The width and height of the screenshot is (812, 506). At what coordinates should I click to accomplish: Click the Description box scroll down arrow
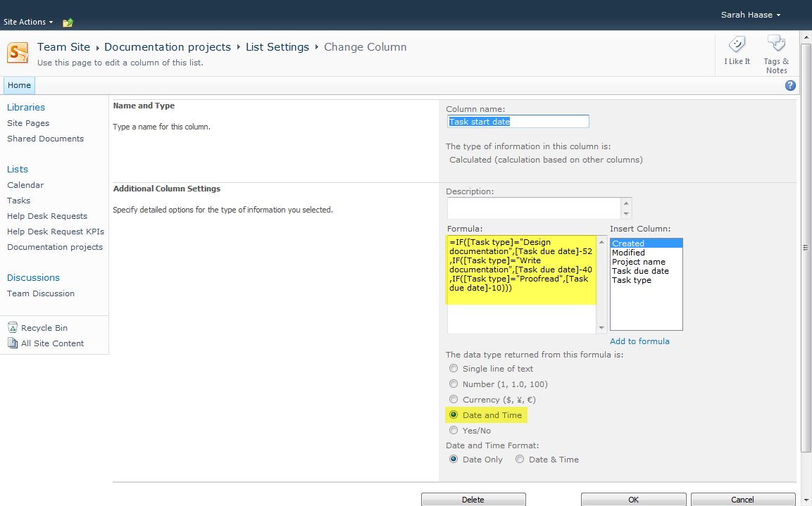pyautogui.click(x=627, y=214)
